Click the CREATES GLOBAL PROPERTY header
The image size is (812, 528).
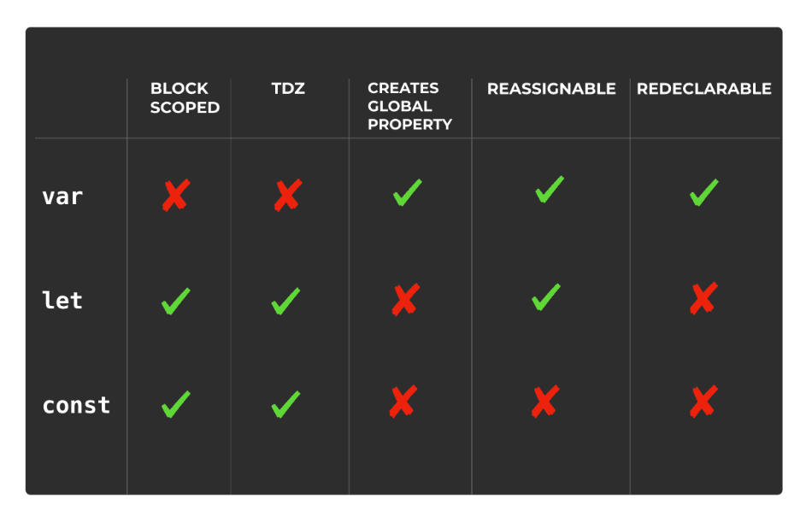[409, 106]
